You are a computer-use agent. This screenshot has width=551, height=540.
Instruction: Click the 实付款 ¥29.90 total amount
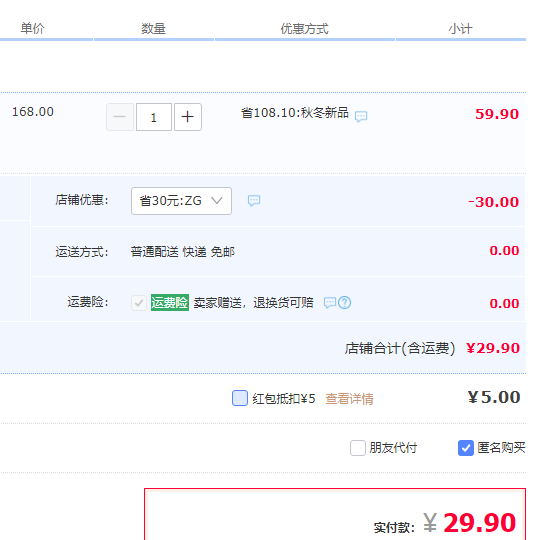coord(469,523)
